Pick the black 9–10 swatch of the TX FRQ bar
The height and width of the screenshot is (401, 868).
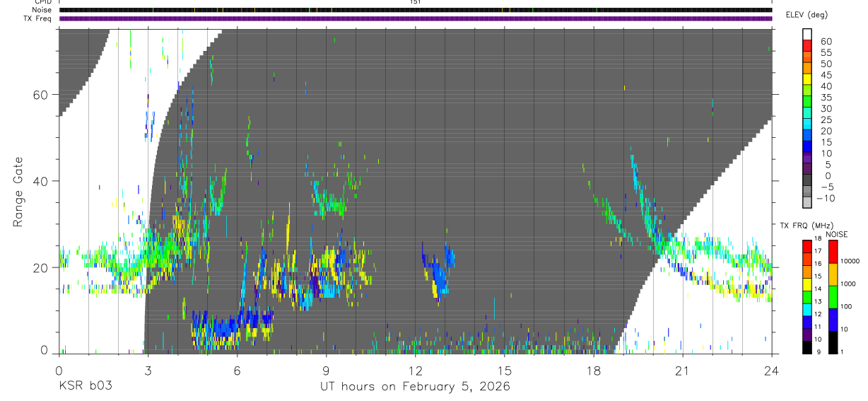[807, 347]
